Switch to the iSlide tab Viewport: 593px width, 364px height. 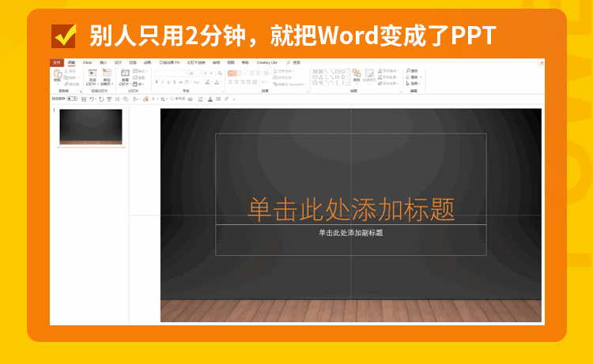coord(87,62)
